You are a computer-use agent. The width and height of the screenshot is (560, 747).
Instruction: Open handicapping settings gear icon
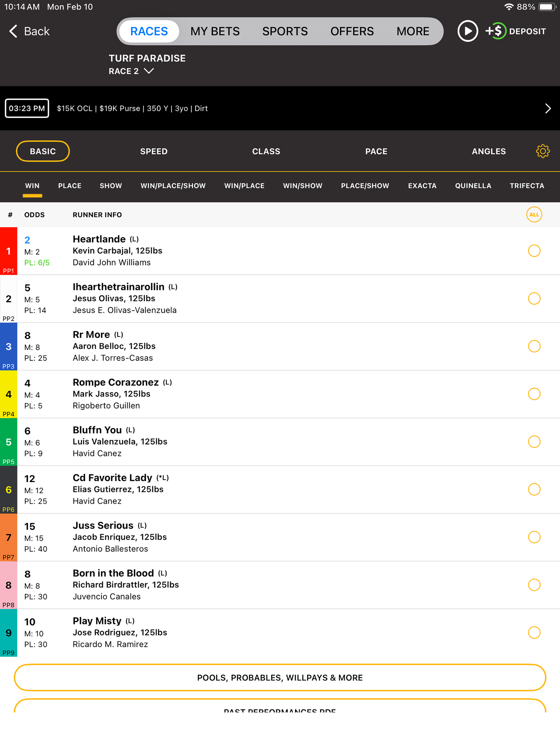[542, 151]
